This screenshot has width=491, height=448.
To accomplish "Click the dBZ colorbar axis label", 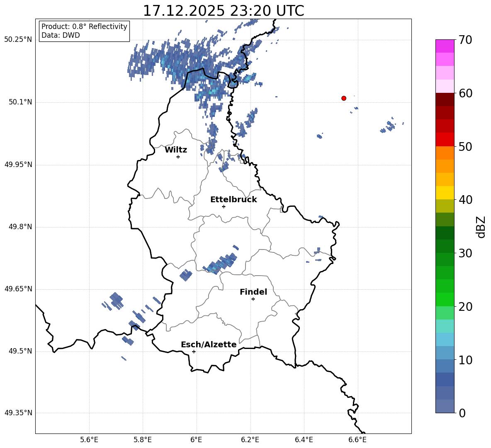I will pyautogui.click(x=481, y=227).
